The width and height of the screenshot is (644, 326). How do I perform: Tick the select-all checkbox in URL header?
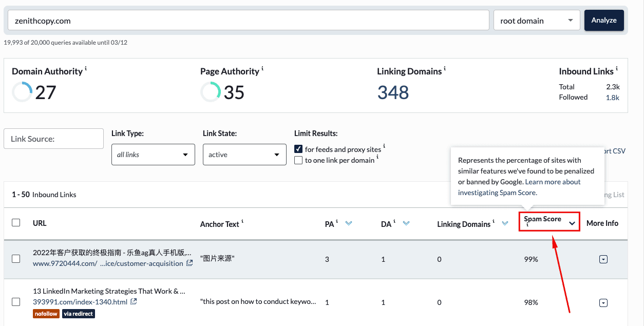pos(16,223)
